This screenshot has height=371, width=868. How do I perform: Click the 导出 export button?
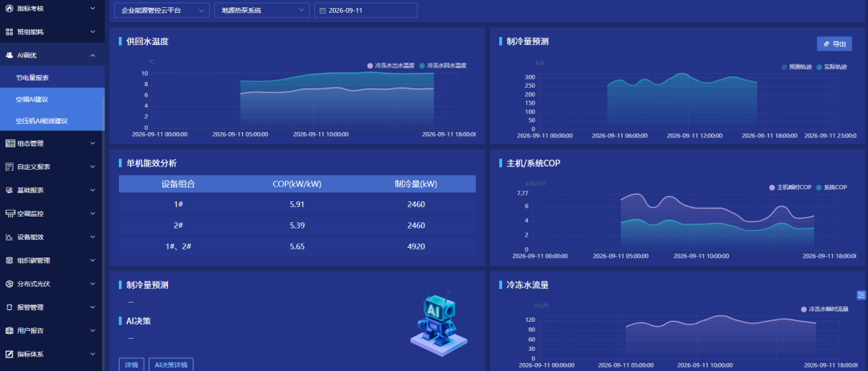click(834, 43)
